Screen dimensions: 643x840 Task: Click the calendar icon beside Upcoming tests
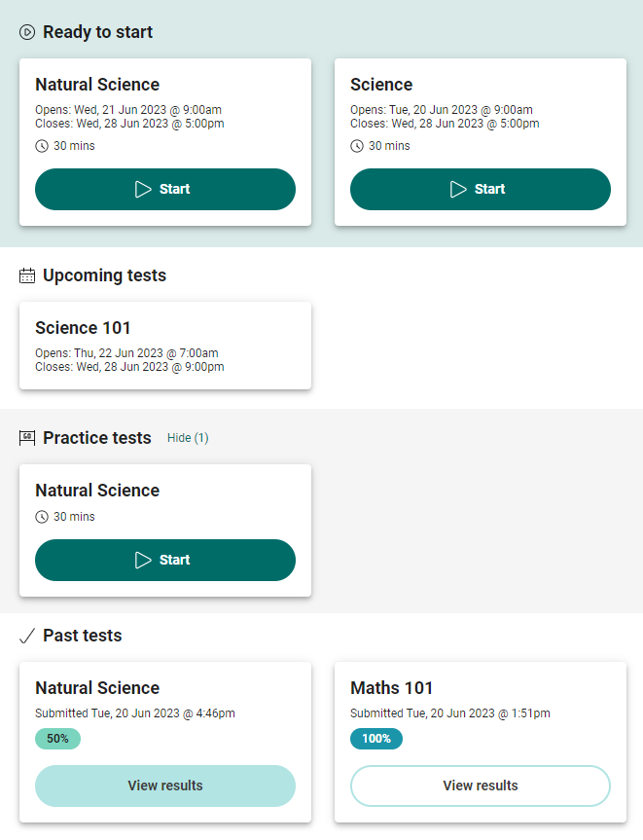click(26, 275)
